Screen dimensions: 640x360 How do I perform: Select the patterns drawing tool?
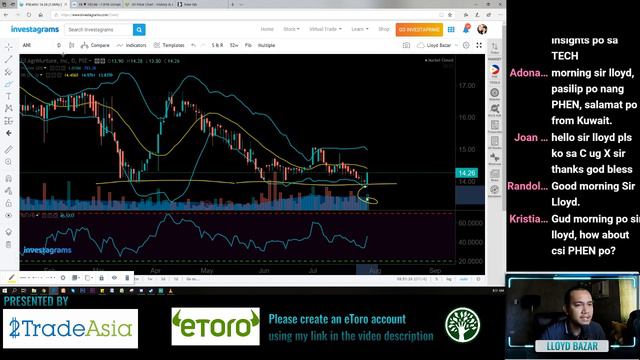(x=9, y=109)
